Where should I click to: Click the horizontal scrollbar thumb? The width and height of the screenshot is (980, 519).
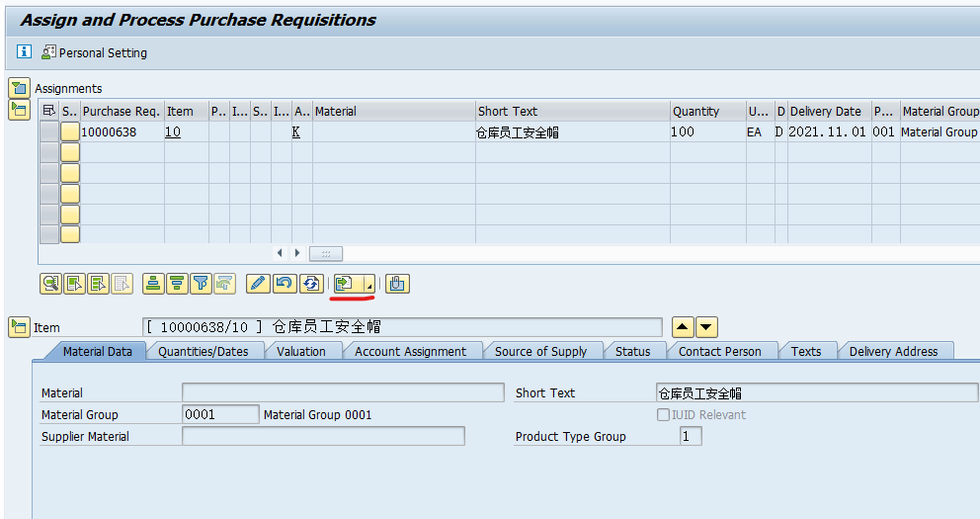coord(326,253)
